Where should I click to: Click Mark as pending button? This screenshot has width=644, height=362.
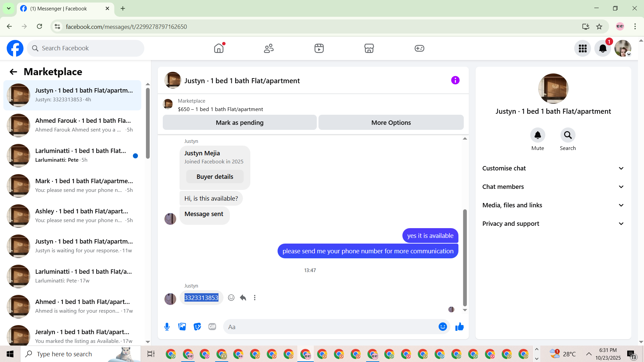coord(240,122)
